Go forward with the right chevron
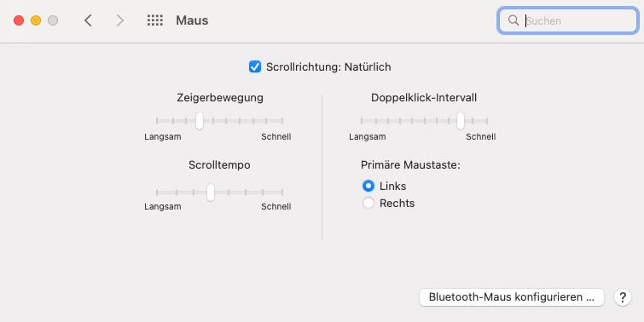644x322 pixels. coord(120,20)
